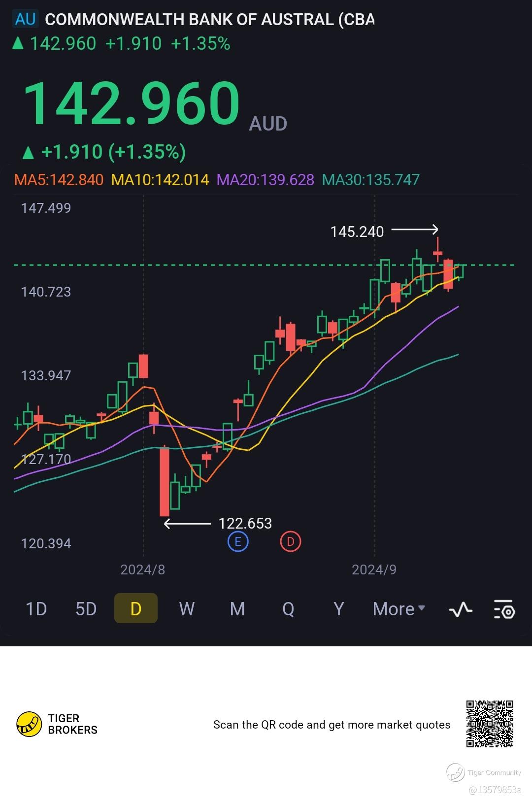This screenshot has width=532, height=802.
Task: Tap the 120.394 axis value
Action: coord(46,543)
